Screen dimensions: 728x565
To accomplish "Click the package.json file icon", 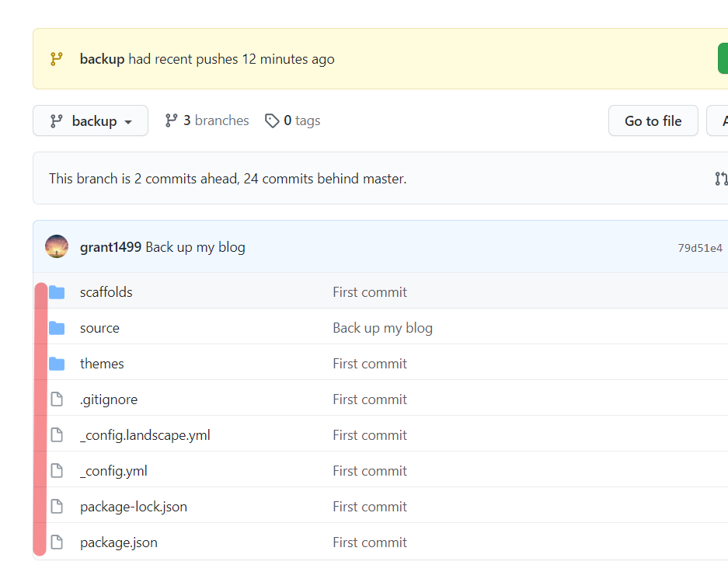I will click(57, 542).
